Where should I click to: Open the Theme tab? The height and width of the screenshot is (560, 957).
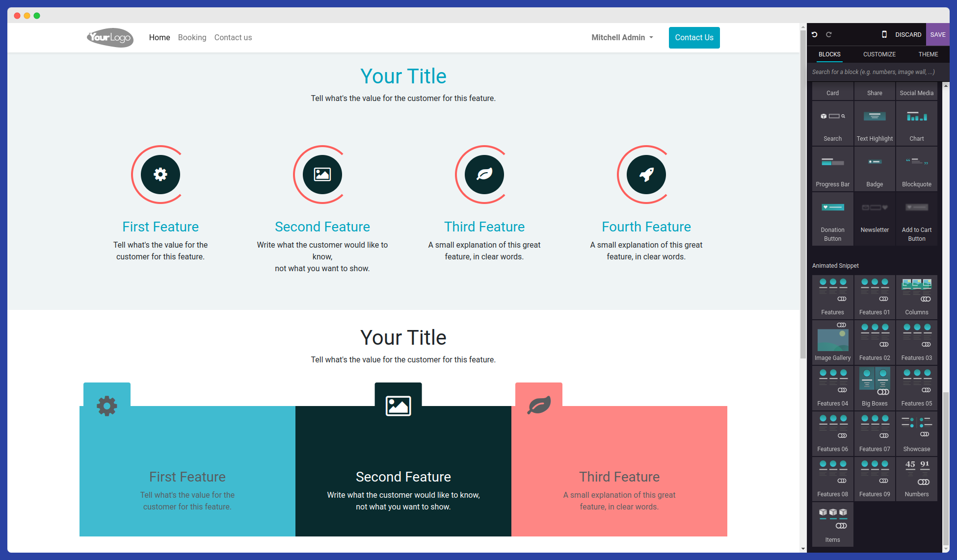point(928,54)
